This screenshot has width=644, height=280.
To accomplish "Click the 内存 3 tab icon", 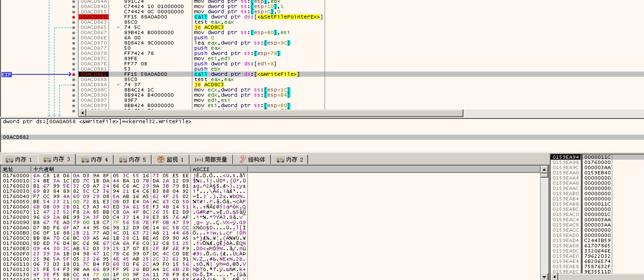I will coord(47,160).
